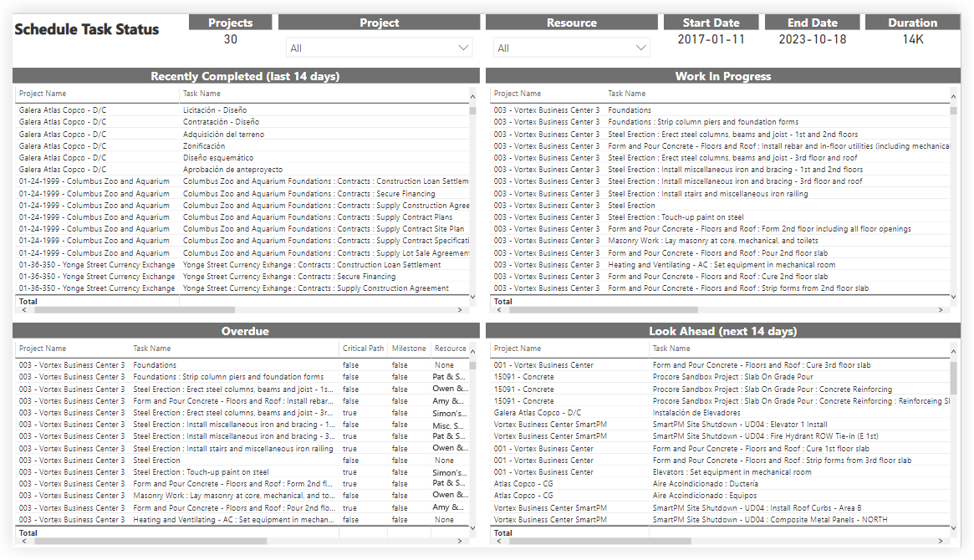
Task: Select Overdue 'Foundations' row with Resource None
Action: click(x=242, y=365)
